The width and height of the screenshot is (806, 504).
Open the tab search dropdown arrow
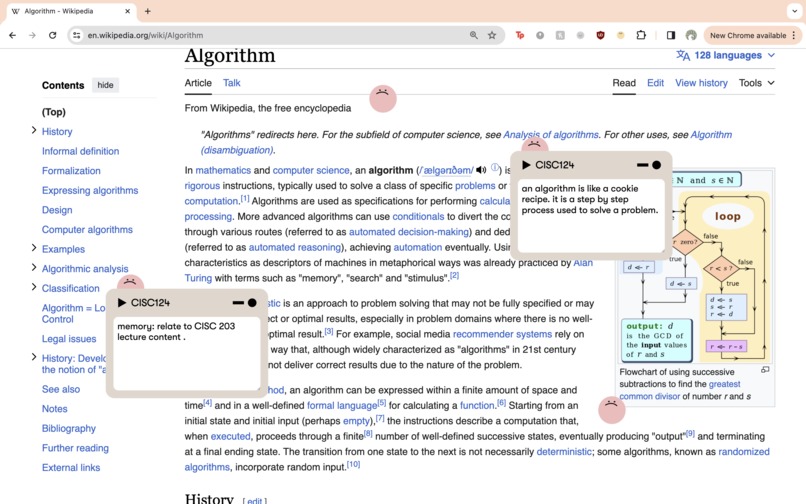[795, 11]
